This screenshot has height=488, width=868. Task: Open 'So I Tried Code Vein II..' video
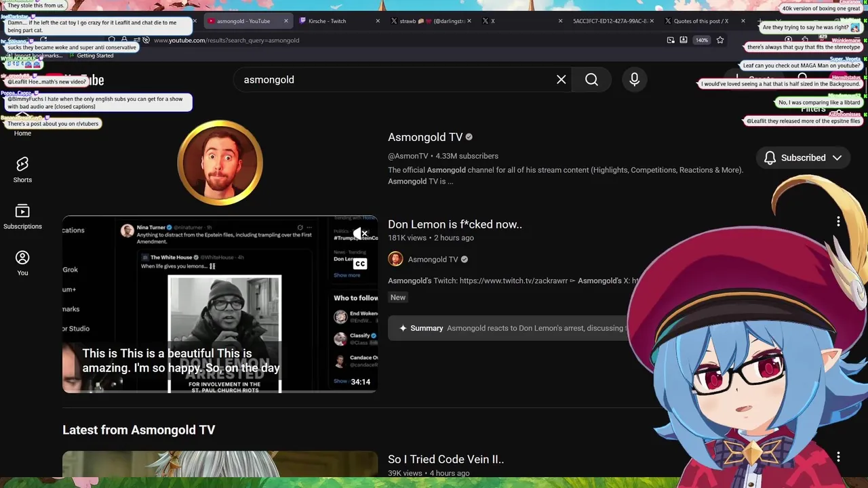click(446, 459)
